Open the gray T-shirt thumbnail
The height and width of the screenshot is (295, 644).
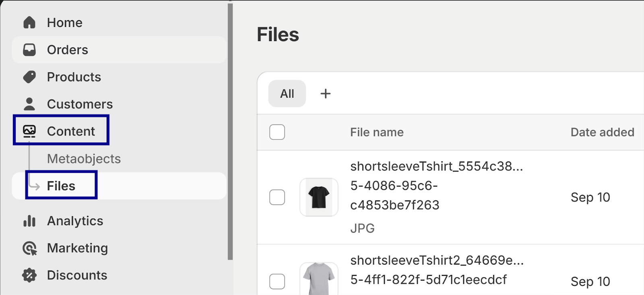click(x=319, y=279)
